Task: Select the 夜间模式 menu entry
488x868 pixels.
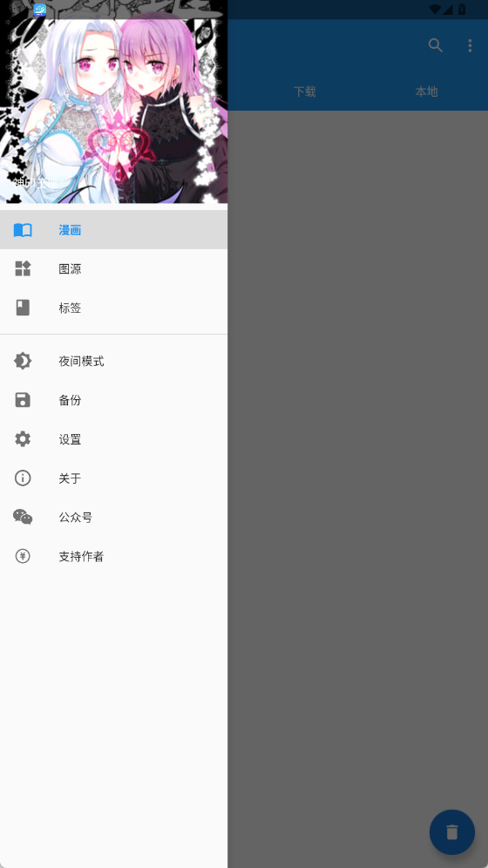Action: pos(113,361)
